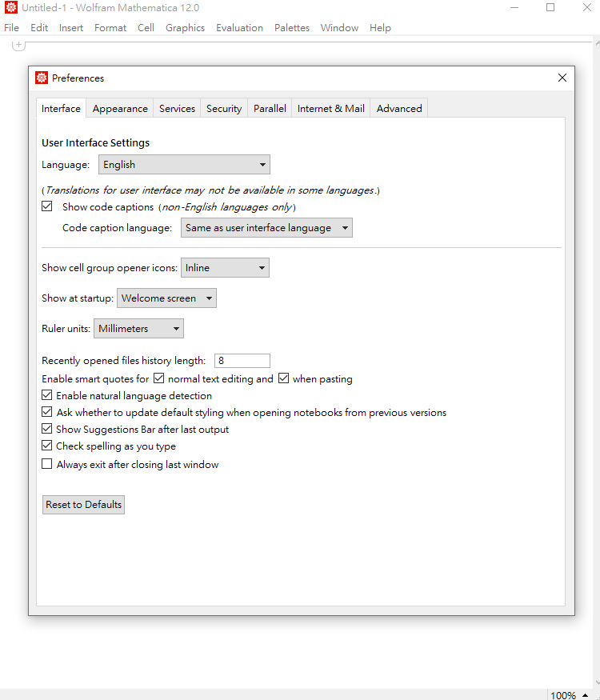Open the Help menu
Image resolution: width=600 pixels, height=700 pixels.
(x=380, y=28)
